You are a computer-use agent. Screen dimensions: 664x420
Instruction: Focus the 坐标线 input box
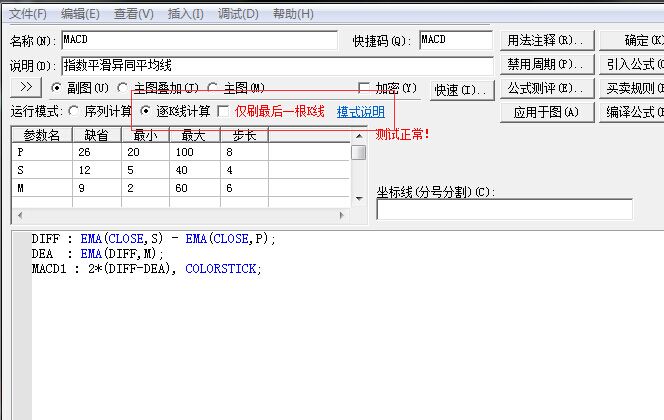(x=504, y=209)
